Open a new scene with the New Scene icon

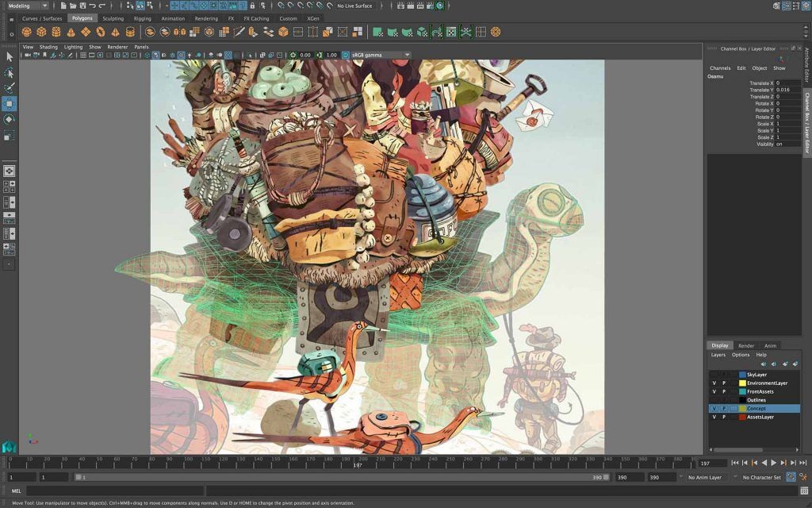pos(64,6)
